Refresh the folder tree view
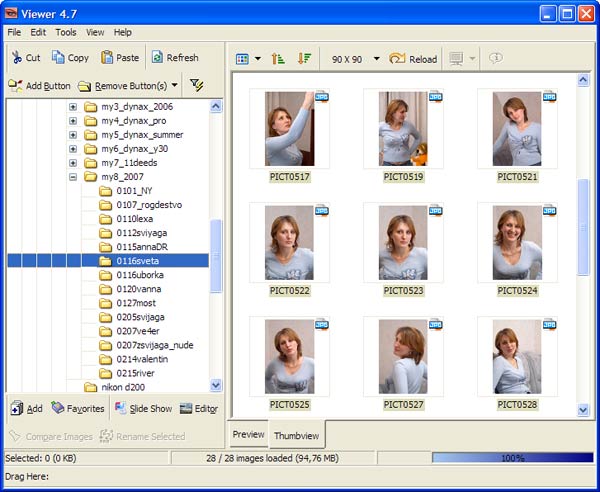 click(174, 58)
